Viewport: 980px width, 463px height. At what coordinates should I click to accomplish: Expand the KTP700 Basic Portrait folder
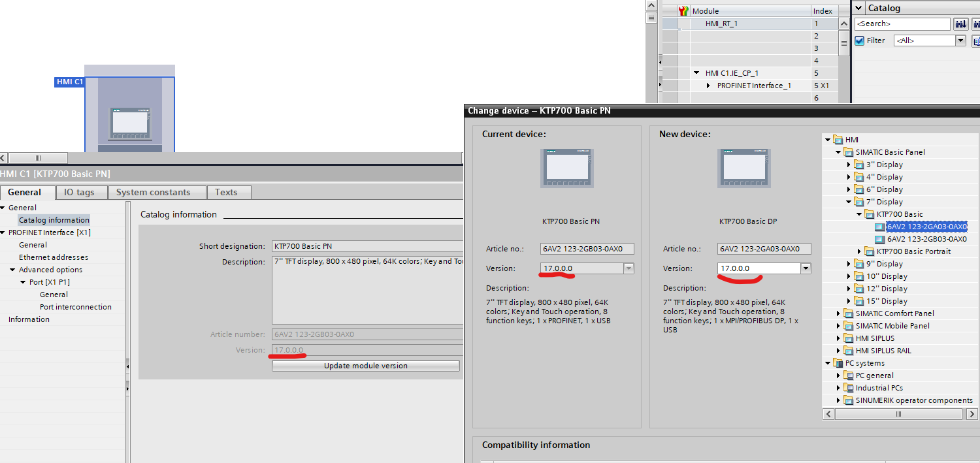(x=860, y=251)
